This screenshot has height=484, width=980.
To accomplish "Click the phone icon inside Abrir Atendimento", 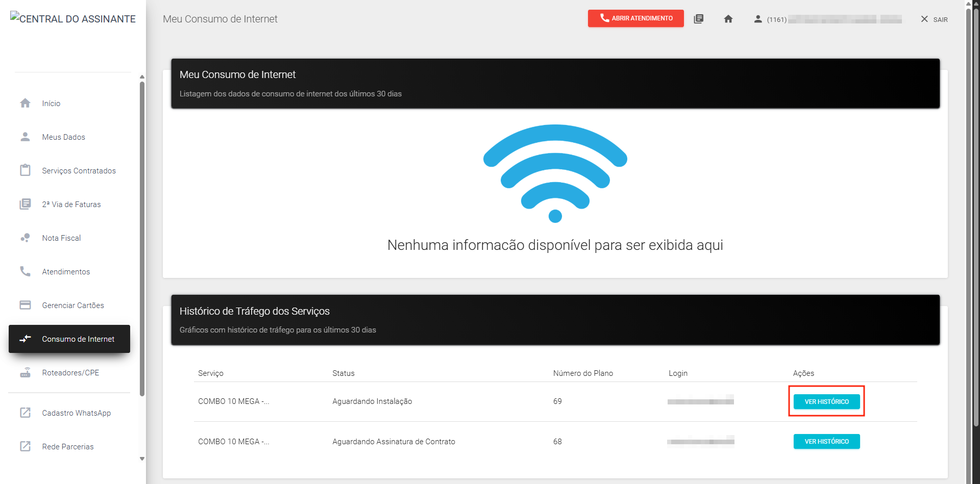I will (x=604, y=18).
